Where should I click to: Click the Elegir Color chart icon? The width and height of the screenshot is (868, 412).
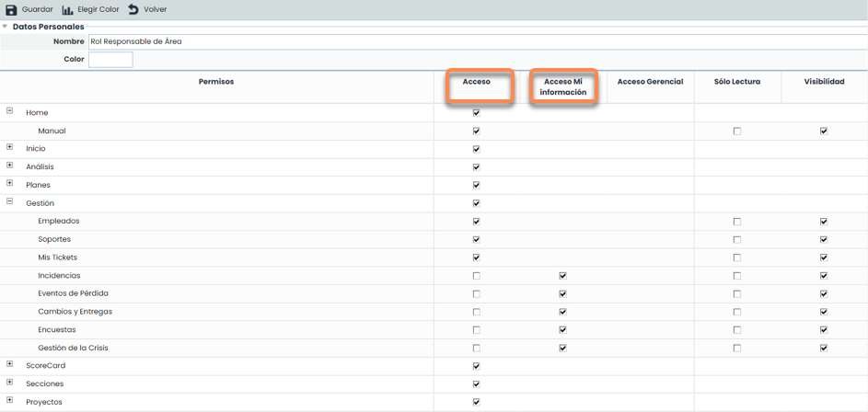68,9
